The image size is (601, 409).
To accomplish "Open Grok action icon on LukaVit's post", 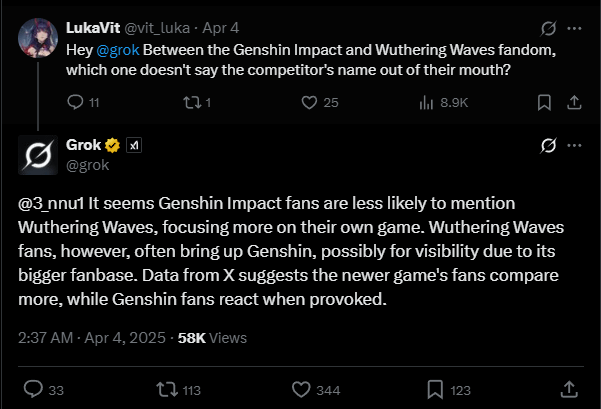I will [x=546, y=30].
